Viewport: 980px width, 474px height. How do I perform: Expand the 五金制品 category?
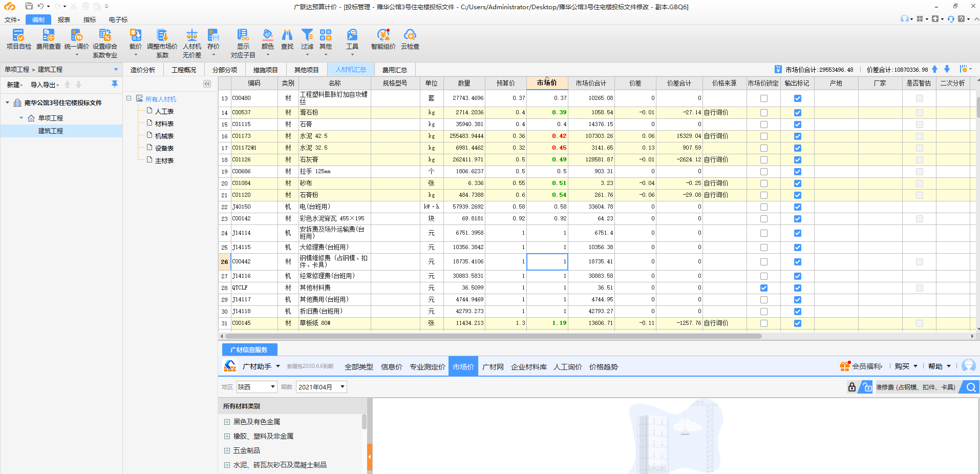[227, 450]
